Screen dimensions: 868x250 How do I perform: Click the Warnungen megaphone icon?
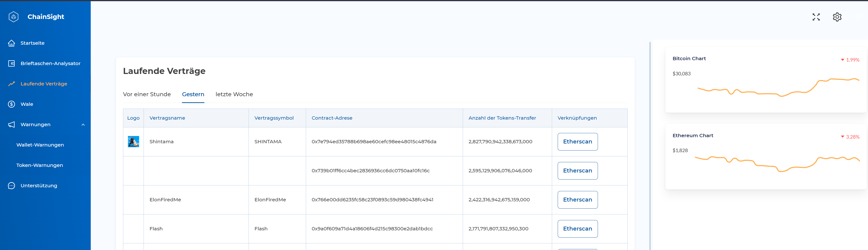point(11,125)
